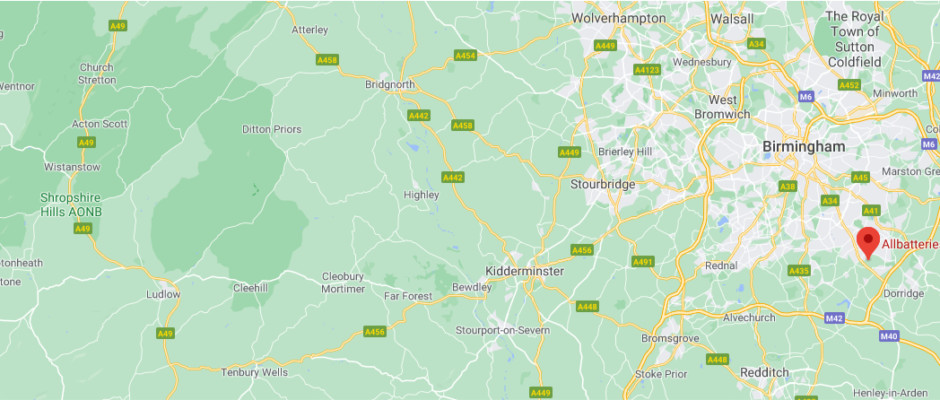Image resolution: width=940 pixels, height=400 pixels.
Task: Click the M40 motorway shield
Action: tap(889, 336)
